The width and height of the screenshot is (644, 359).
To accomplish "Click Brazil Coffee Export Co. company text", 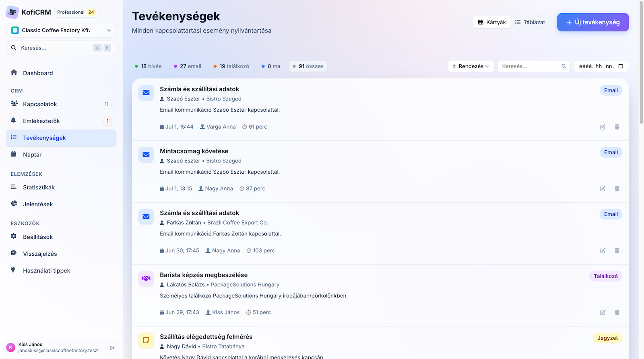I will [237, 223].
